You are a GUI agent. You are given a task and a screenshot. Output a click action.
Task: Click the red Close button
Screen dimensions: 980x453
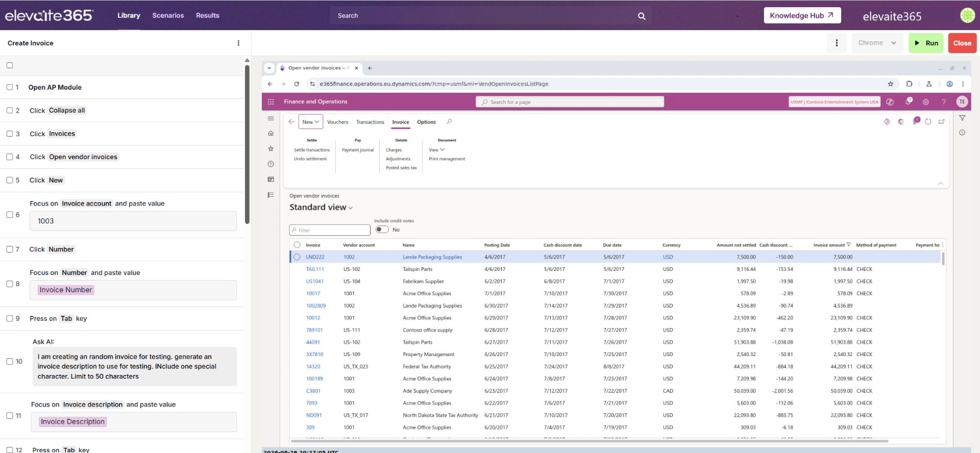click(x=962, y=43)
